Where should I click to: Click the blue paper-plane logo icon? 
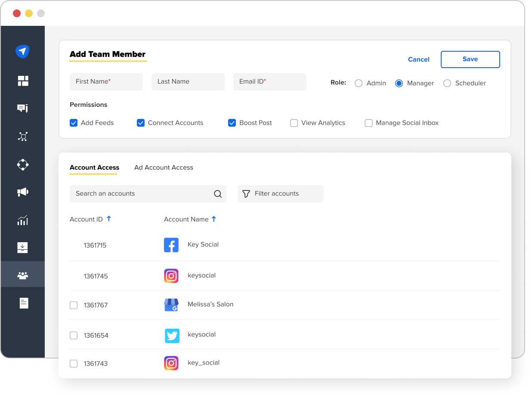coord(22,51)
